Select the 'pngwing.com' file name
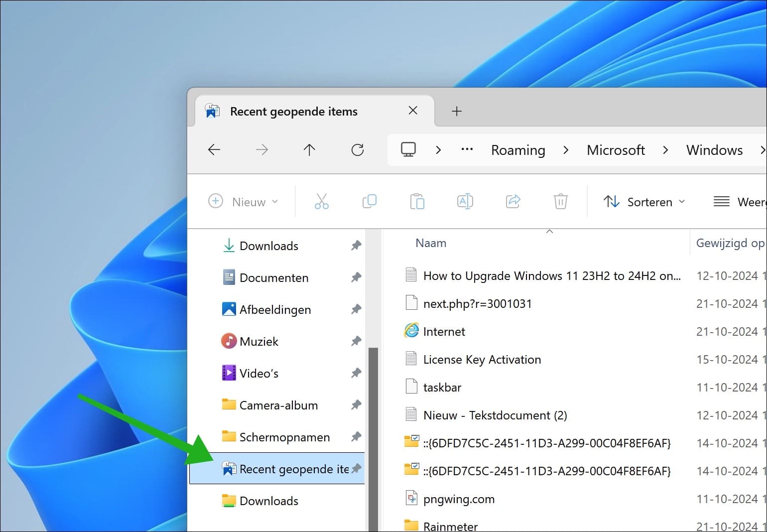The height and width of the screenshot is (532, 767). (x=459, y=499)
